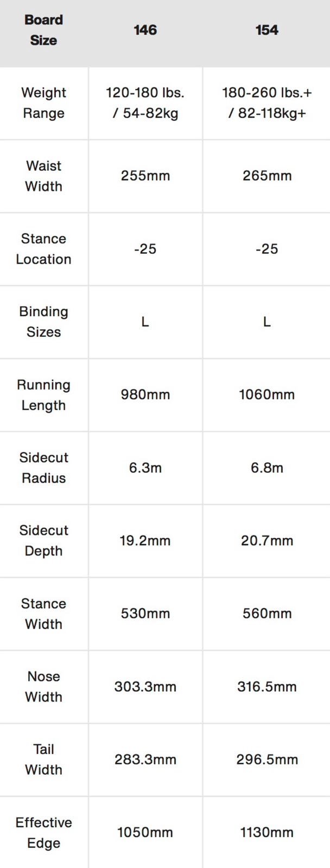Screen dimensions: 330x868
Task: Select the 265mm waist width value
Action: click(266, 176)
